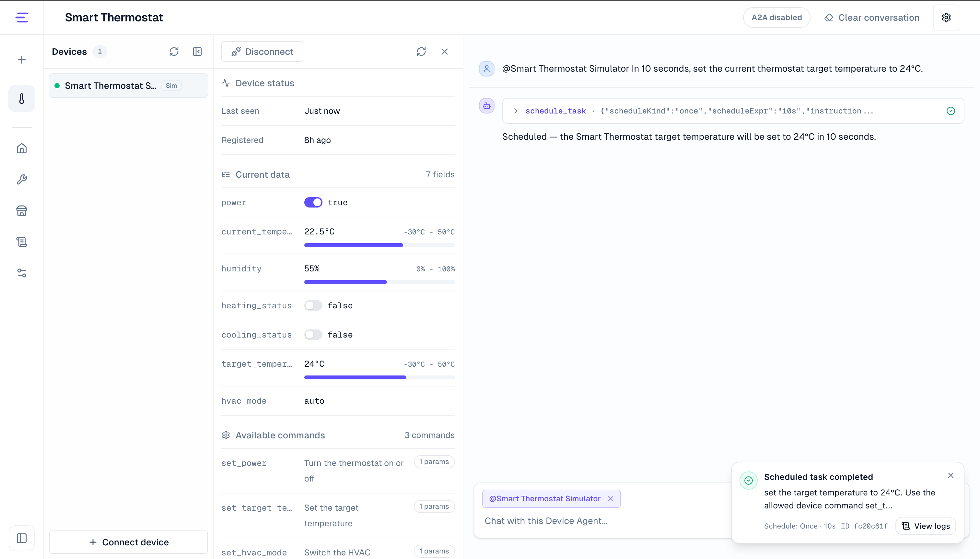Click the 3 commands label

point(429,435)
